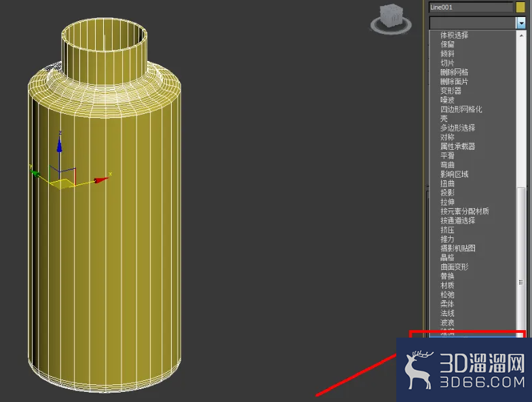The height and width of the screenshot is (402, 532).
Task: Choose 保留 from the modifier list
Action: coord(447,45)
